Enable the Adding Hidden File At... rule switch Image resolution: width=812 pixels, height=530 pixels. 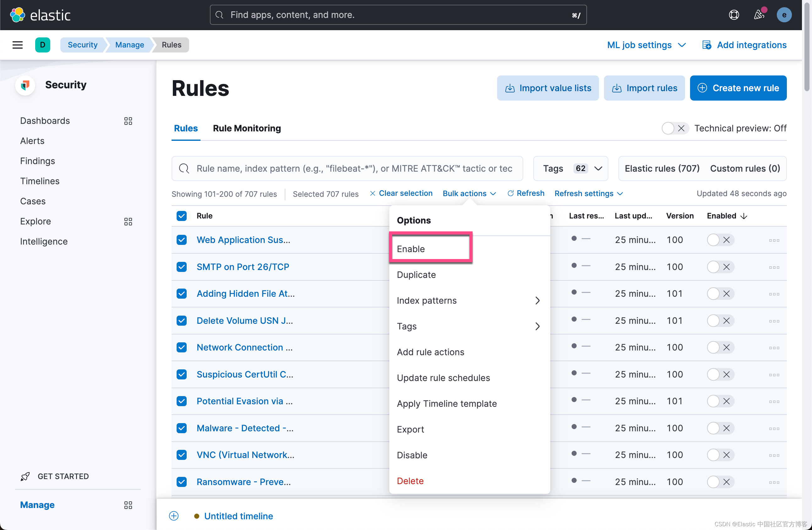[x=720, y=294]
